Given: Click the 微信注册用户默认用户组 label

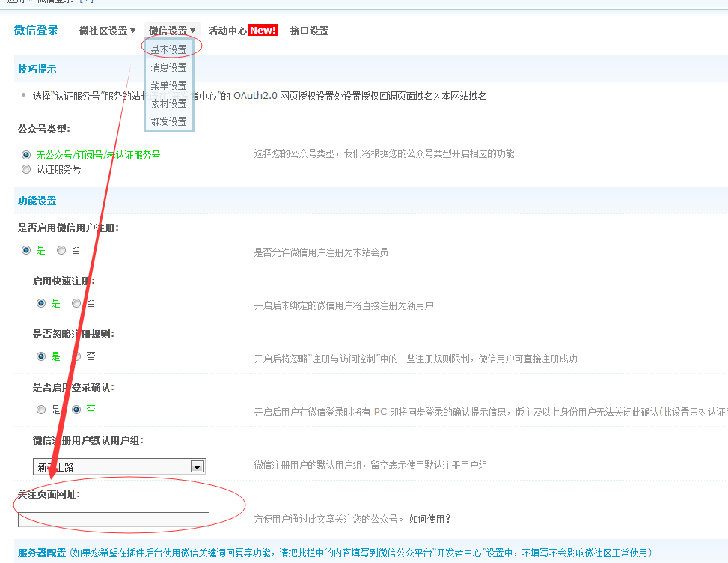Looking at the screenshot, I should [88, 440].
